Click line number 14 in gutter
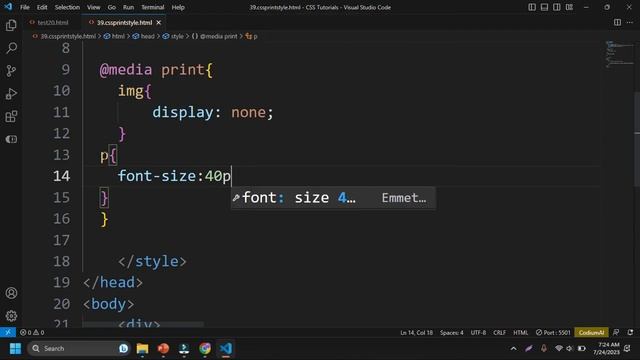Viewport: 640px width, 360px height. point(62,176)
